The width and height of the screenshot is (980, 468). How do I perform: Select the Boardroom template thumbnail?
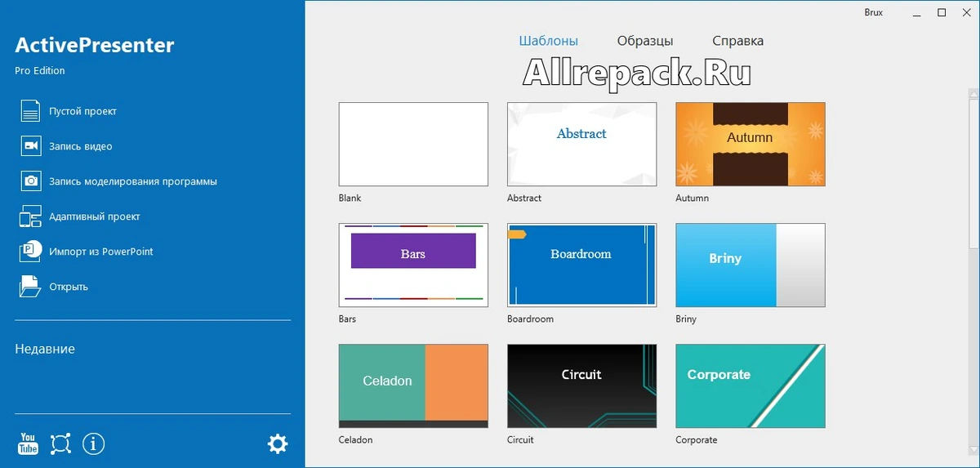[x=582, y=265]
